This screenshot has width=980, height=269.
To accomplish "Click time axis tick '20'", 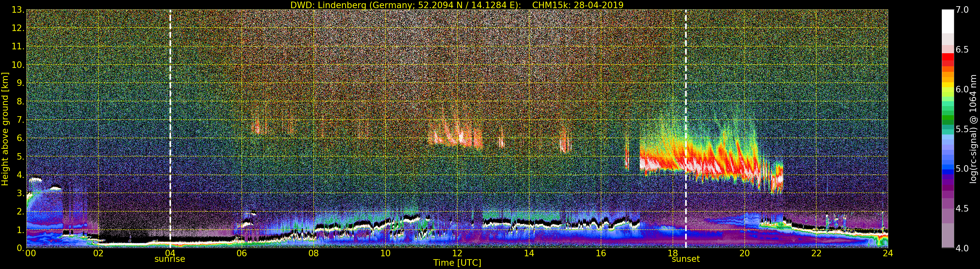I will click(744, 253).
